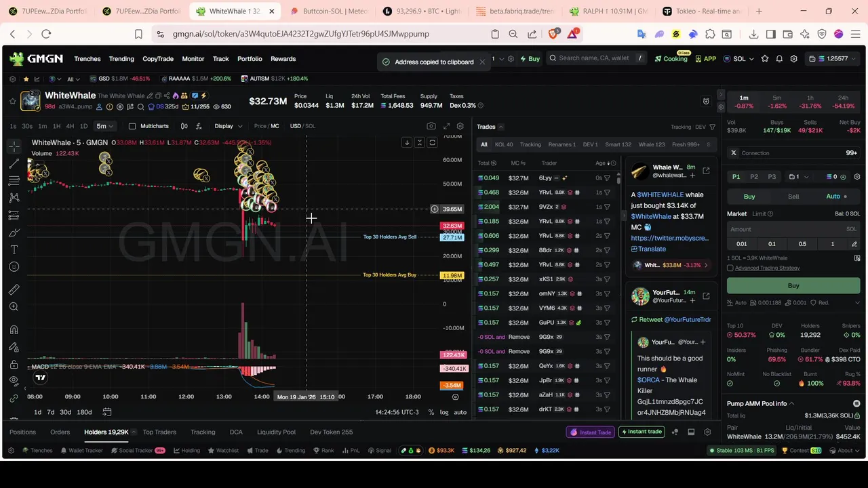Open the 5m interval dropdown
This screenshot has height=488, width=868.
[x=104, y=126]
